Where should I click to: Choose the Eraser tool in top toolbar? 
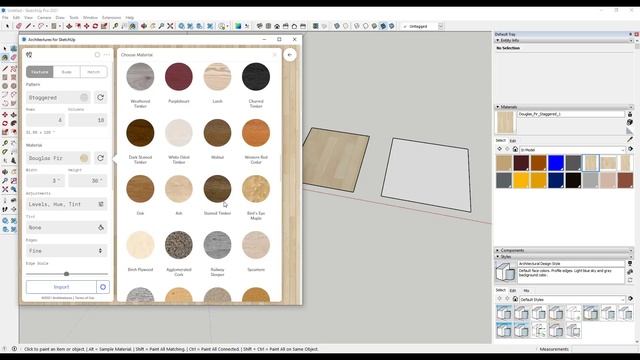[19, 26]
